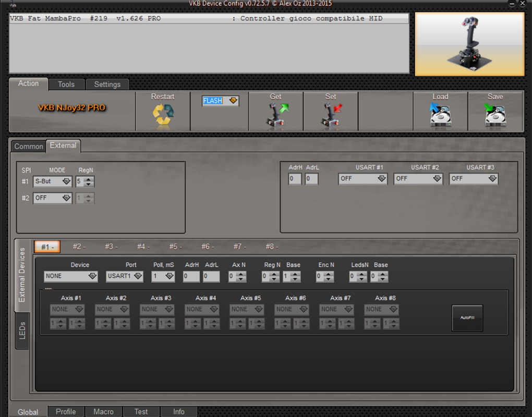Click the AutoFill button
The width and height of the screenshot is (532, 417).
[x=467, y=317]
